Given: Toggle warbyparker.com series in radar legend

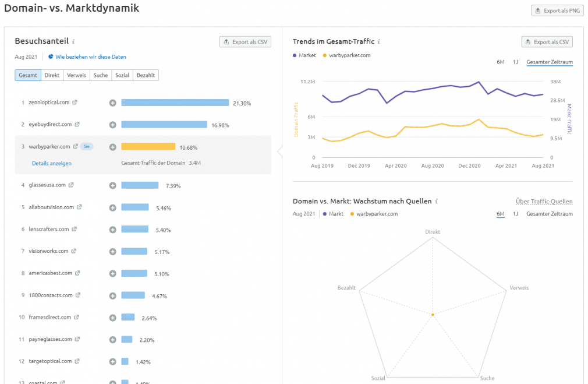Looking at the screenshot, I should pyautogui.click(x=374, y=214).
